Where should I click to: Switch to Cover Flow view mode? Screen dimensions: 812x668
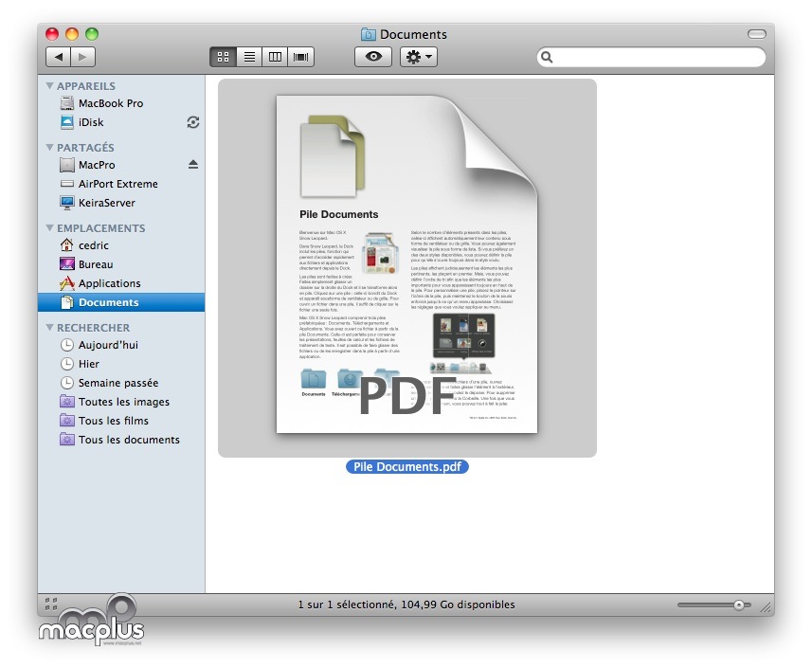coord(302,57)
